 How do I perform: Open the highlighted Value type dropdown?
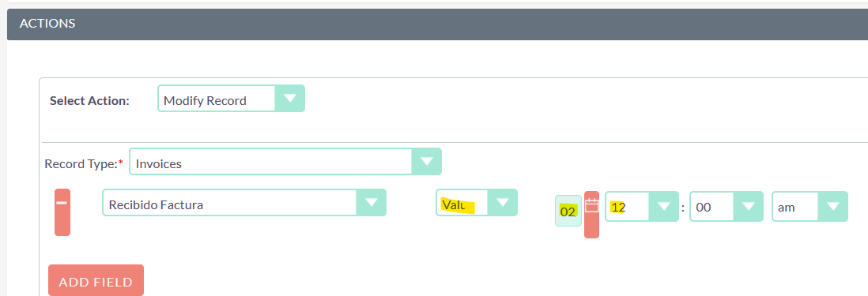476,202
